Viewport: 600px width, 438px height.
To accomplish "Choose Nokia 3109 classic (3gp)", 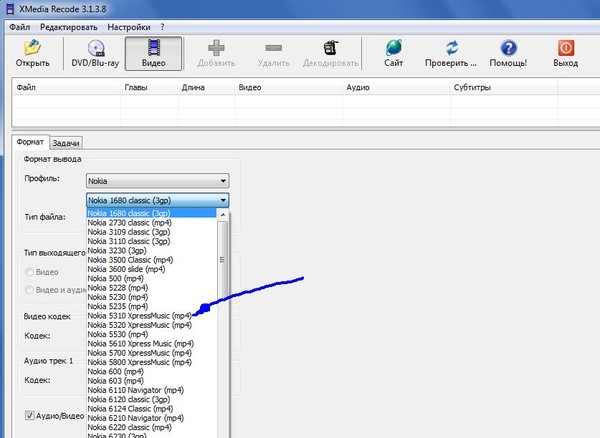I will tap(152, 232).
